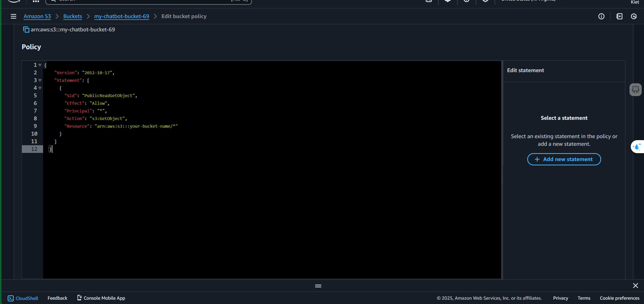This screenshot has width=644, height=304.
Task: Grab the bottom panel resize handle
Action: 318,286
